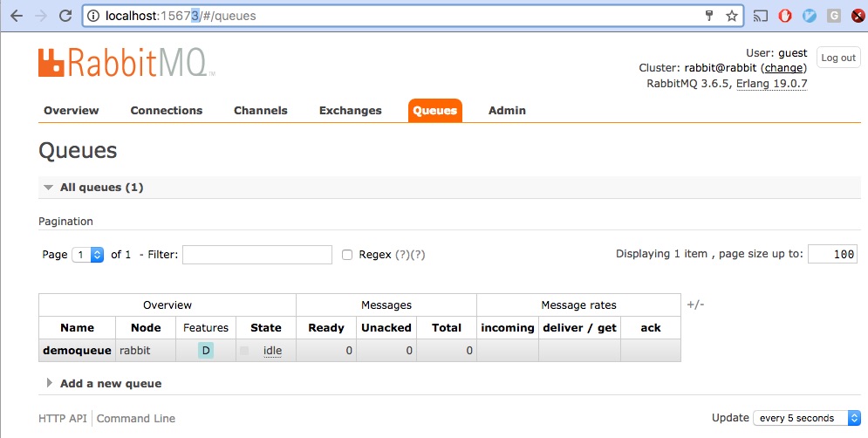Sort by the Ready column header
The height and width of the screenshot is (438, 868).
[x=326, y=328]
